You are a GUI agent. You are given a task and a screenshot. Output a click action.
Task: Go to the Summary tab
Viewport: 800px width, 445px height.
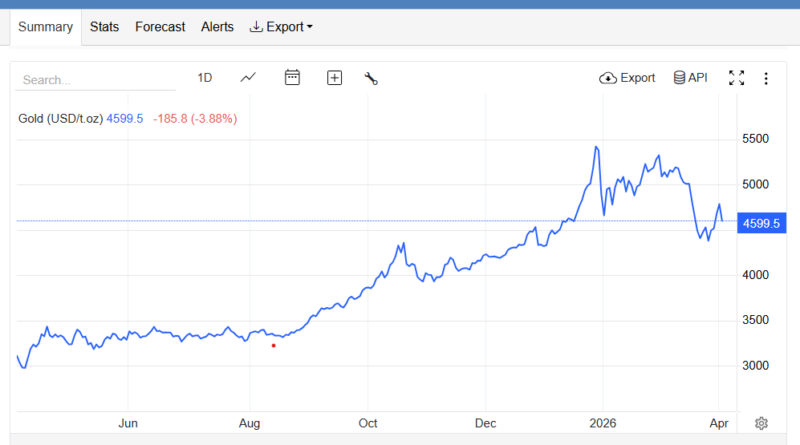click(46, 27)
